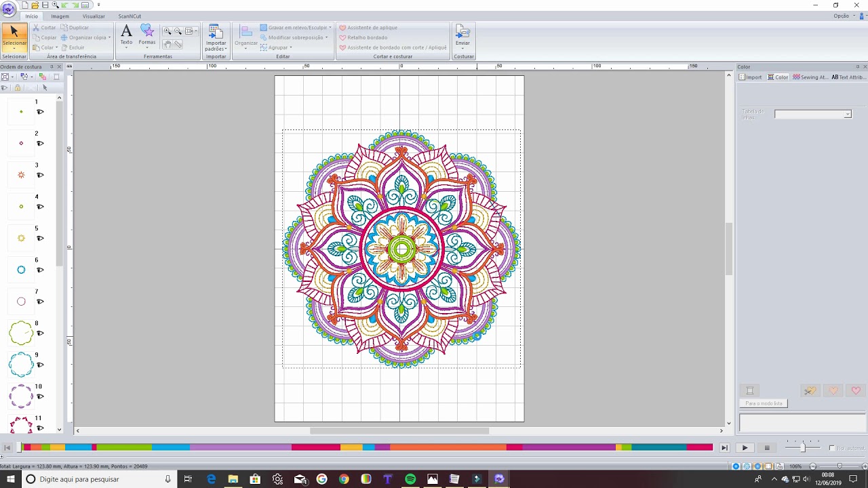Choose the Formas shapes tool
The image size is (868, 488).
pyautogui.click(x=147, y=35)
